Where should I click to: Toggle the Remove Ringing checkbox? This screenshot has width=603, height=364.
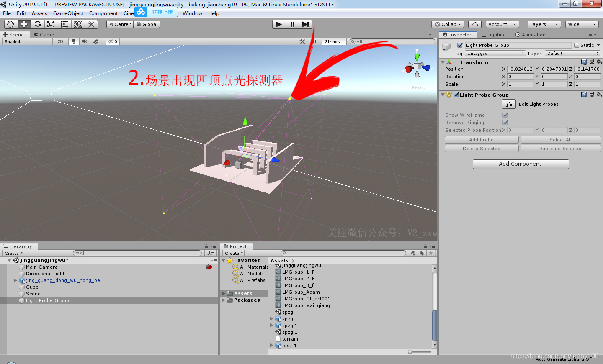505,123
